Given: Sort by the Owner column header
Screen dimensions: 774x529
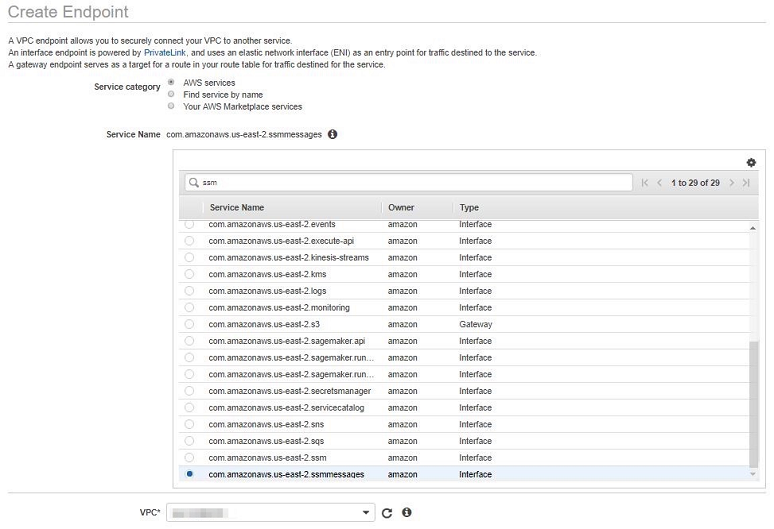Looking at the screenshot, I should [x=401, y=208].
